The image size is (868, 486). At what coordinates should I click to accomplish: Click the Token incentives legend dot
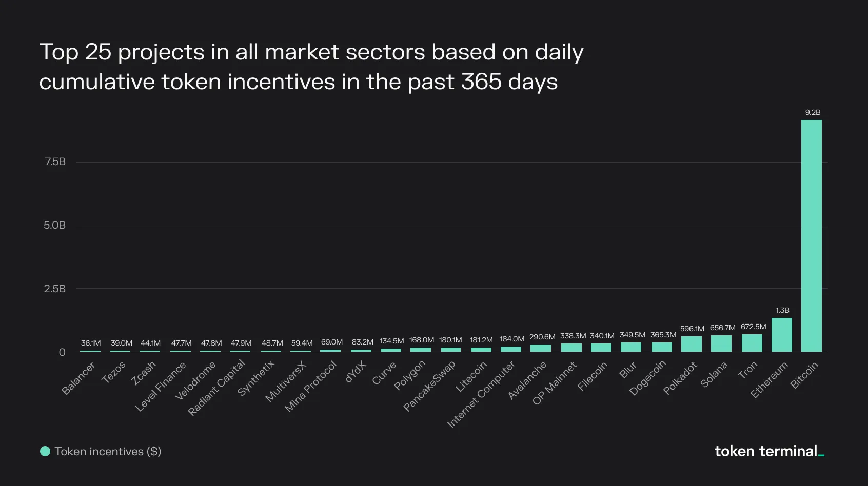pyautogui.click(x=45, y=451)
